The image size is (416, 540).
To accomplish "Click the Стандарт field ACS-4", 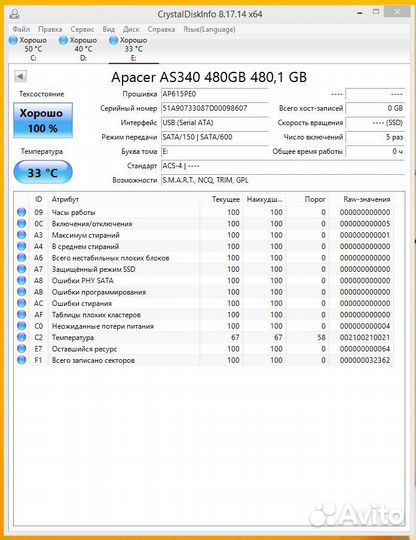I will point(282,166).
